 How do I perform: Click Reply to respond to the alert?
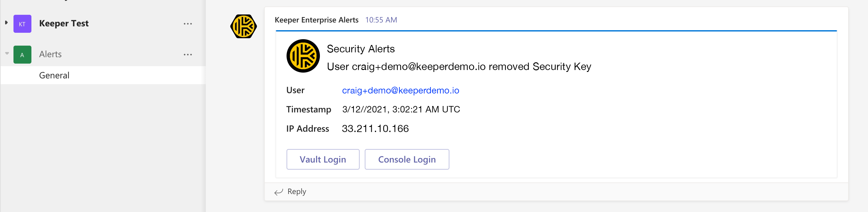click(296, 191)
